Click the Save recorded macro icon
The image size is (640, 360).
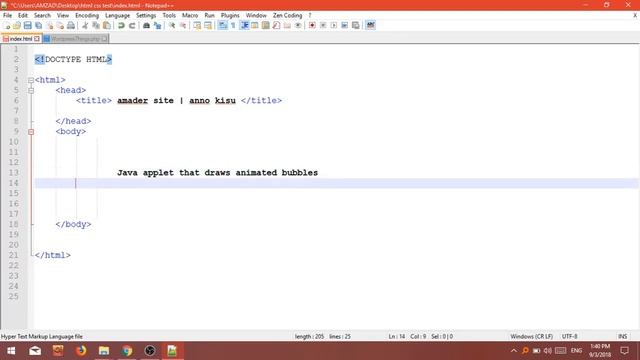[356, 25]
